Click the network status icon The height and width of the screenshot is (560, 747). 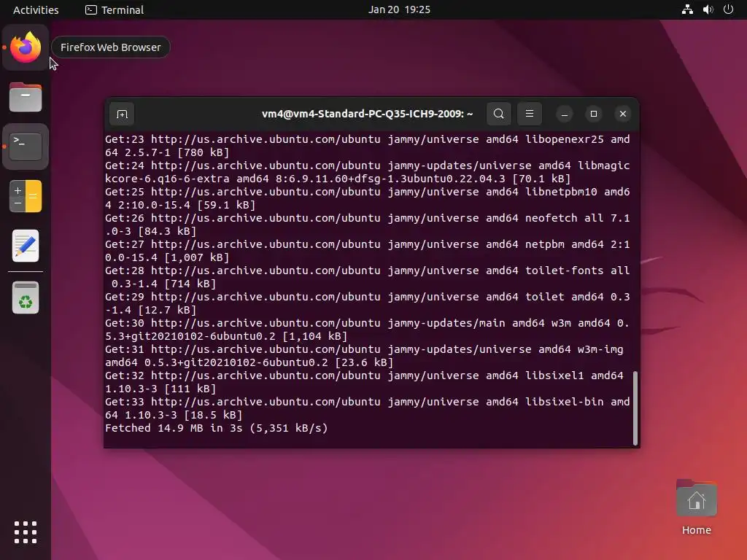[687, 9]
